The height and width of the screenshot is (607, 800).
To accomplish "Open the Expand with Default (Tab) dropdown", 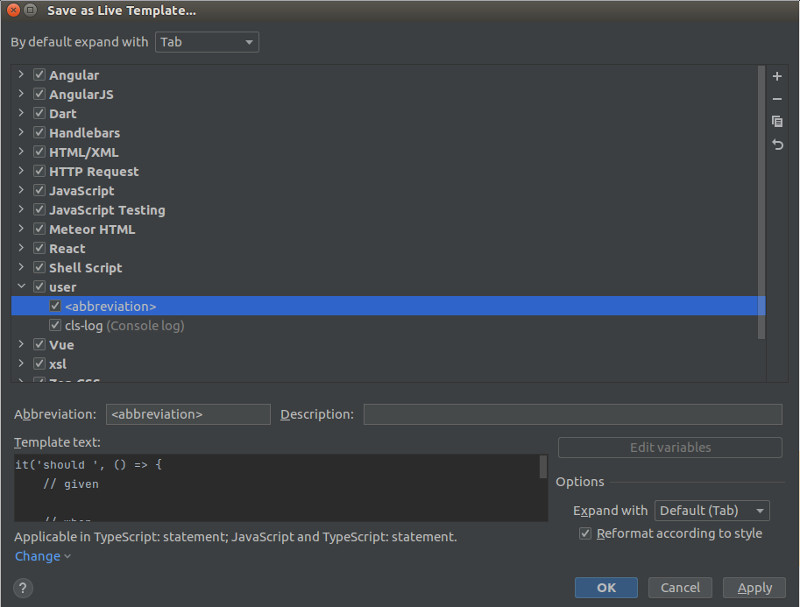I will click(x=712, y=510).
